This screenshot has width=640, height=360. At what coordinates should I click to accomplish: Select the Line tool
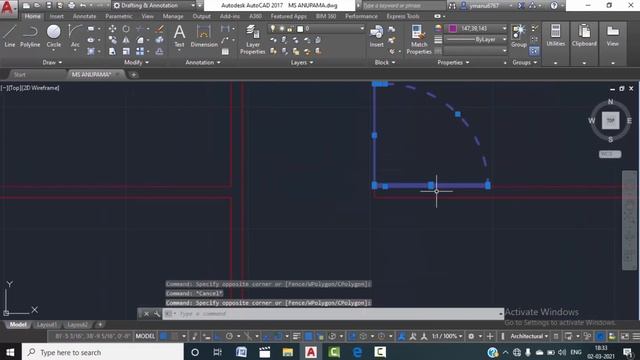click(x=10, y=36)
